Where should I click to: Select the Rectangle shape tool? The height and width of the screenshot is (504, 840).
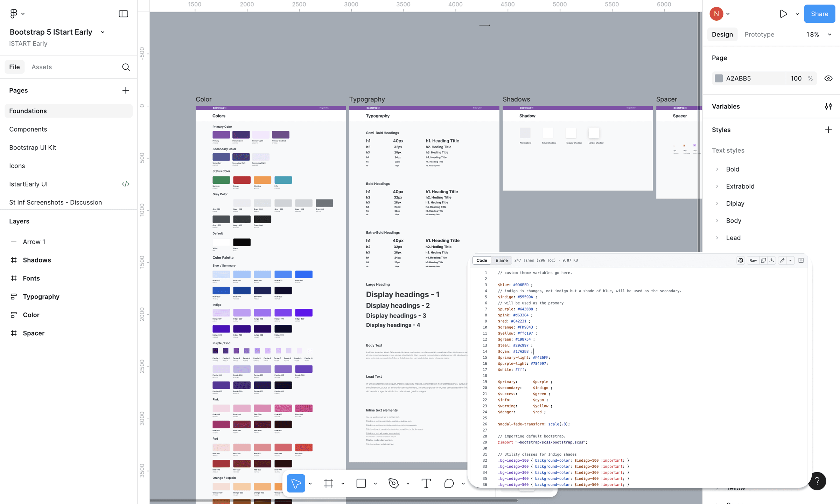361,483
